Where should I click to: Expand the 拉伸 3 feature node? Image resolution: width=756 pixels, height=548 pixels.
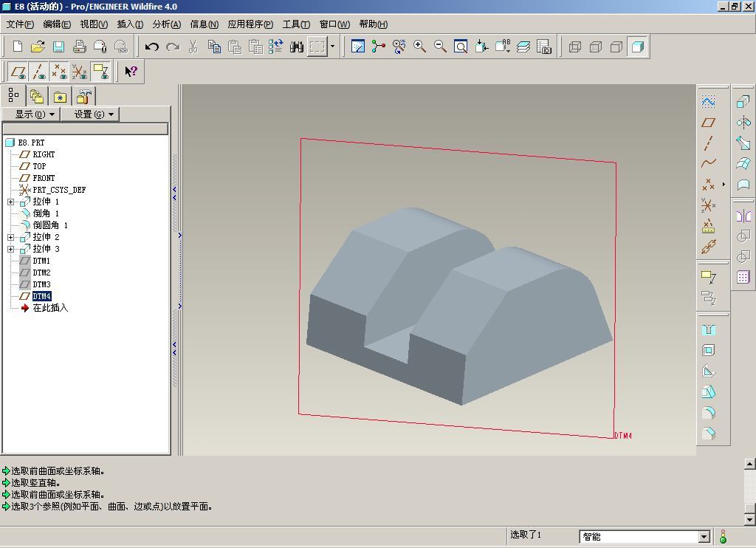pyautogui.click(x=10, y=249)
